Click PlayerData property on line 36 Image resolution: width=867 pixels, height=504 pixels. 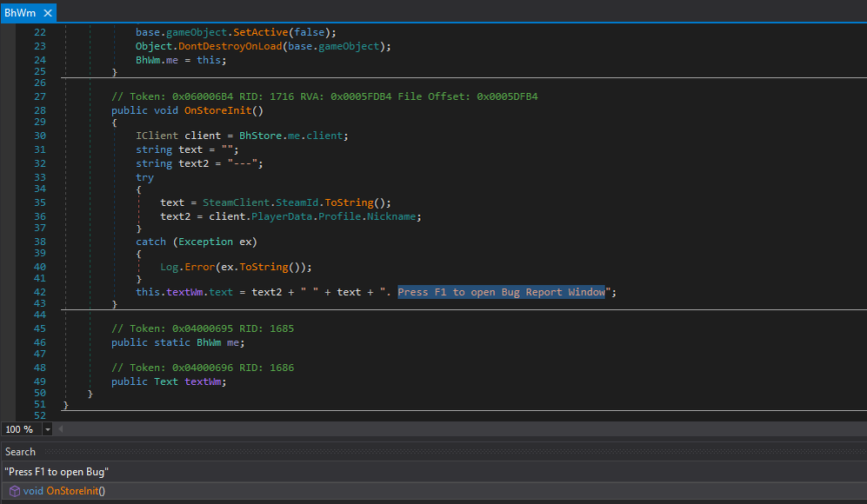tap(282, 216)
